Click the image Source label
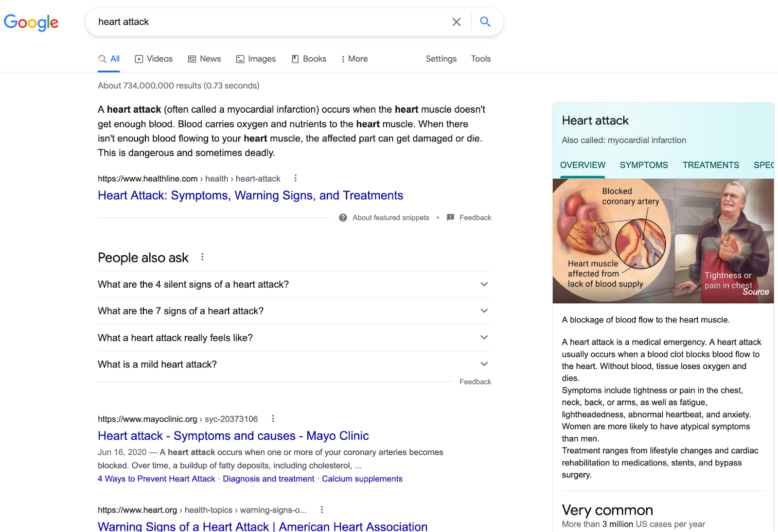This screenshot has width=778, height=532. point(756,292)
